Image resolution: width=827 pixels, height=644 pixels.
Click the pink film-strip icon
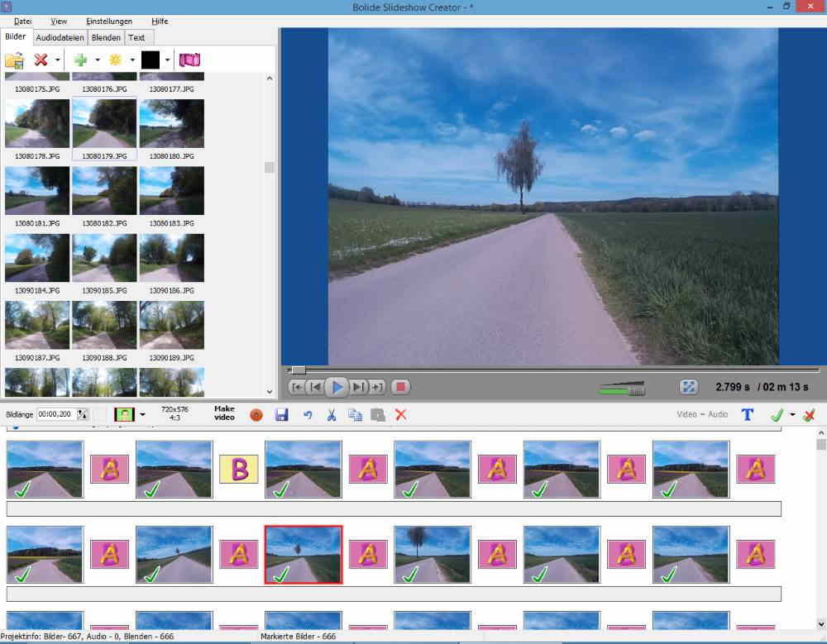pyautogui.click(x=190, y=60)
